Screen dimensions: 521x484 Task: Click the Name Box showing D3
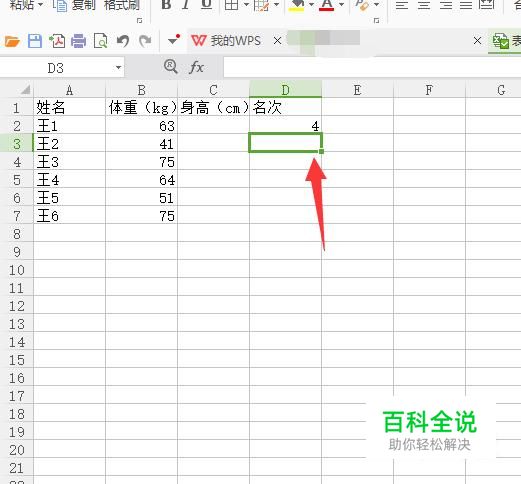56,68
